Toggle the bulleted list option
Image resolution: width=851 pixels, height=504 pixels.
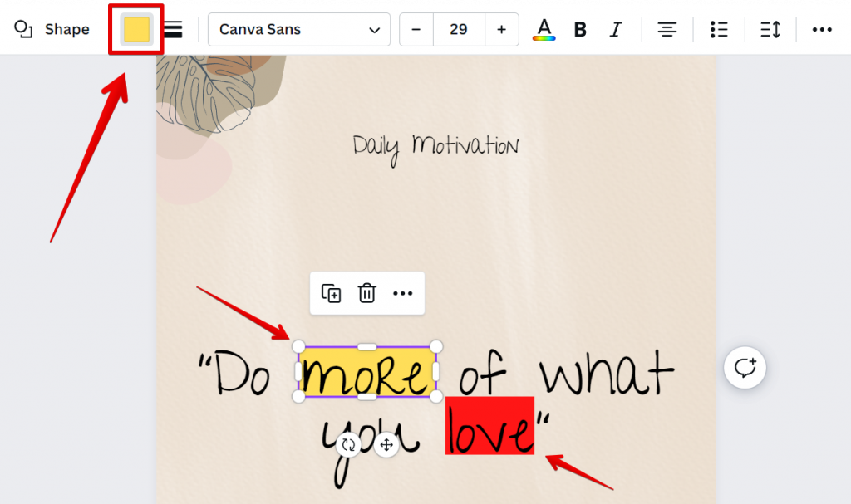point(719,29)
